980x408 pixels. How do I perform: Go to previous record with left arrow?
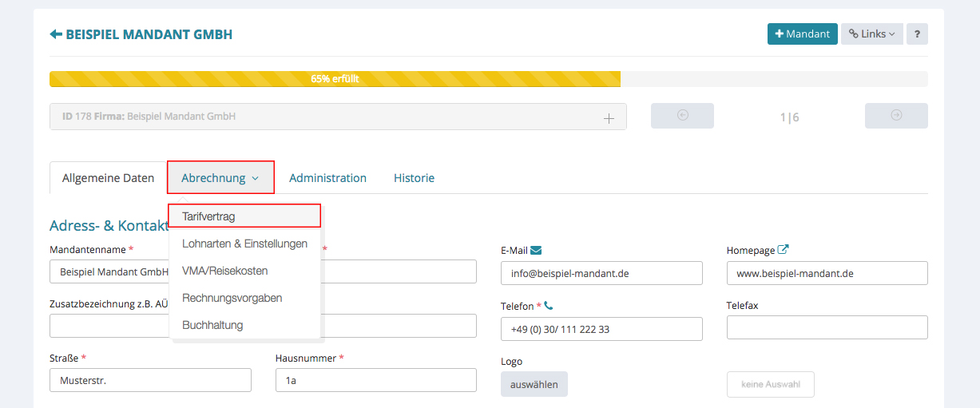682,116
